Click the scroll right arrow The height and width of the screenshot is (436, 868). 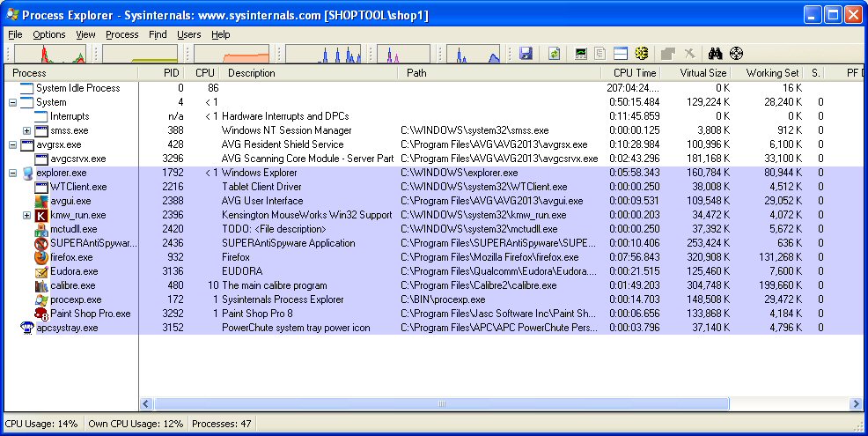(856, 404)
